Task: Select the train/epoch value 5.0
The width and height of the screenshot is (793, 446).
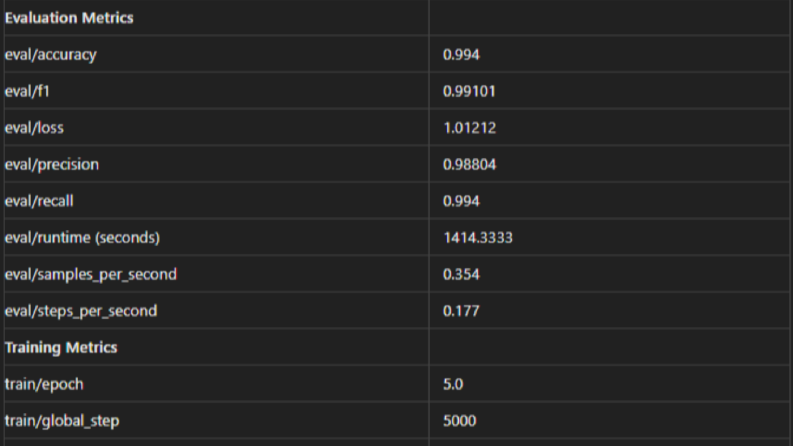Action: (453, 384)
